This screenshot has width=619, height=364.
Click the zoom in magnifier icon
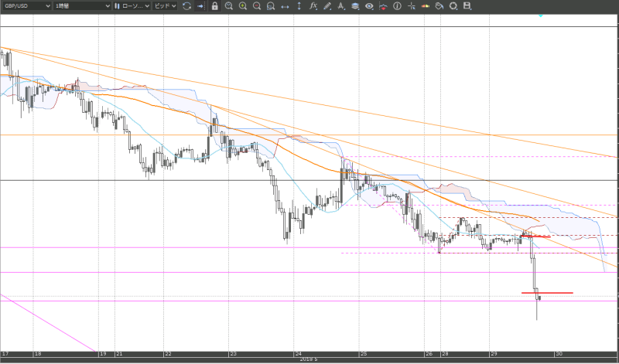(x=243, y=6)
